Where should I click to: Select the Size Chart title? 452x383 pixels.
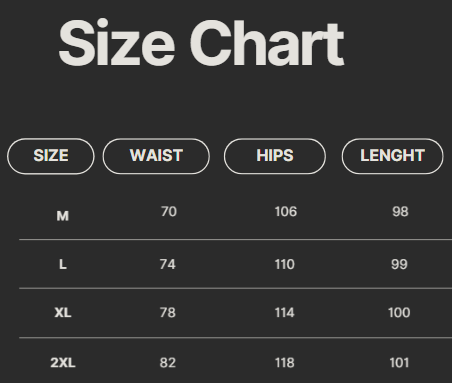click(x=201, y=42)
